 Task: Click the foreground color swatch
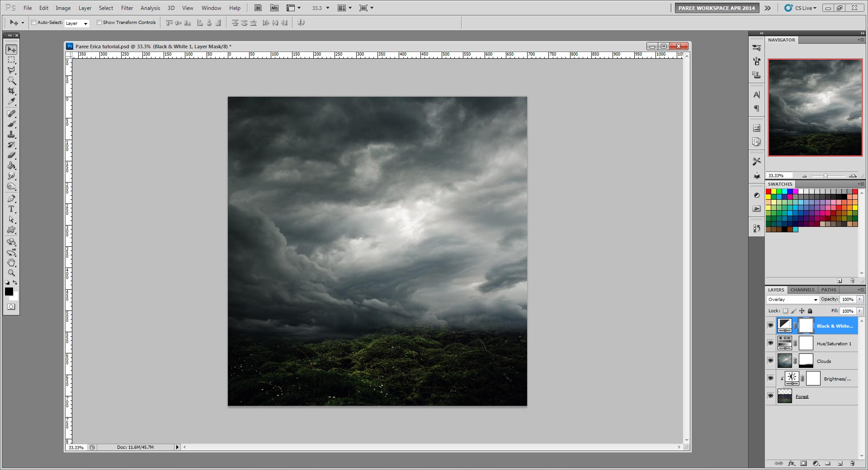9,291
